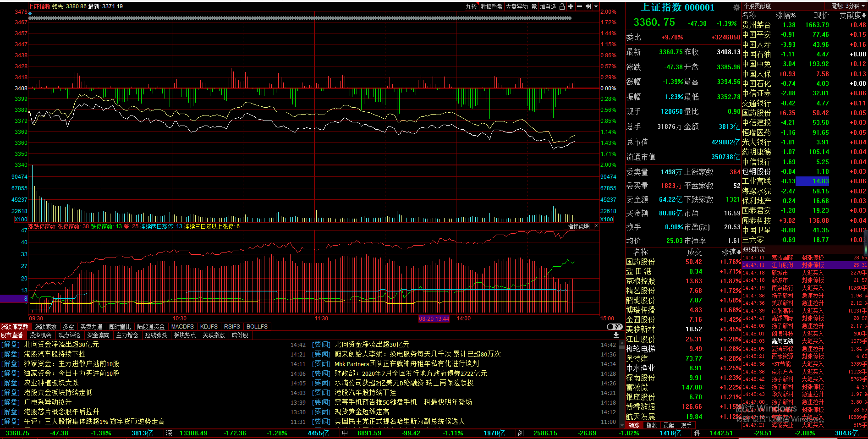Click the settings gear beside 上证指数 000001
Viewport: 868px width, 439px height.
coord(736,7)
